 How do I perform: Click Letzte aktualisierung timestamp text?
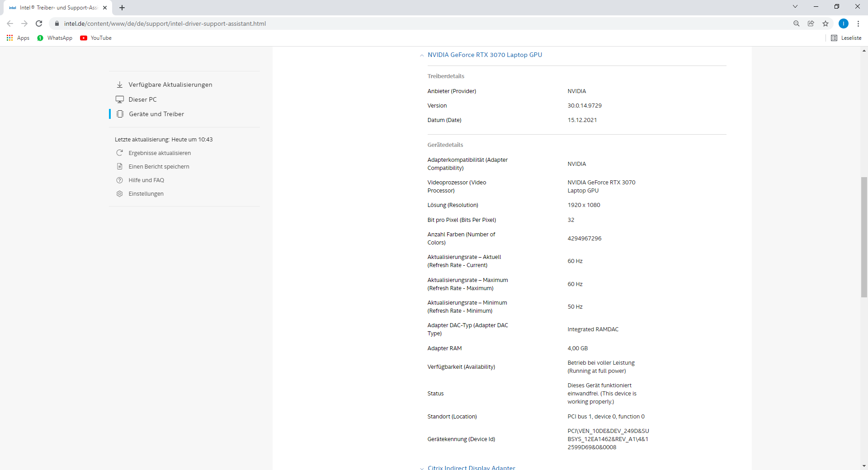tap(164, 140)
